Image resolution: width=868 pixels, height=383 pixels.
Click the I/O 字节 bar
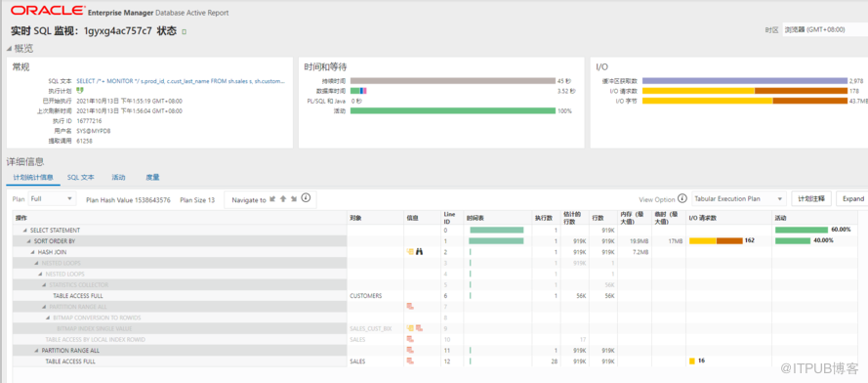point(745,101)
